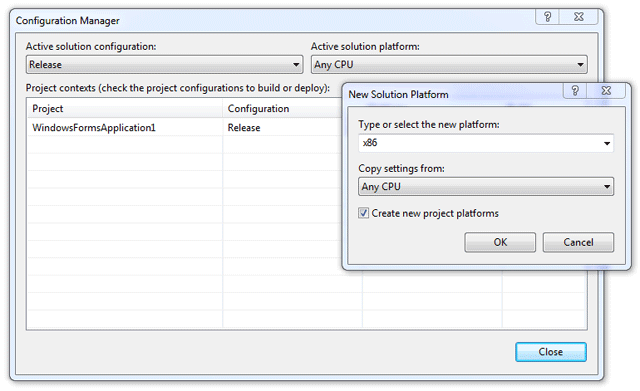Click the Release configuration cell in table
This screenshot has width=640, height=391.
282,128
